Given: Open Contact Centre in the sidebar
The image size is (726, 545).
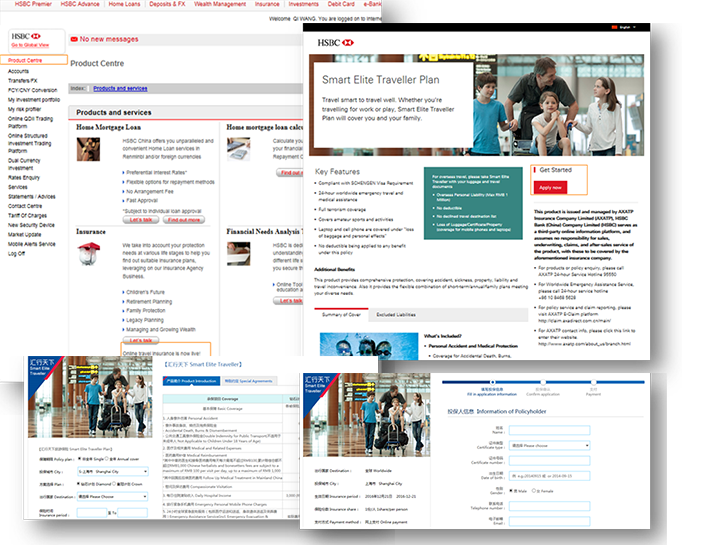Looking at the screenshot, I should 25,206.
